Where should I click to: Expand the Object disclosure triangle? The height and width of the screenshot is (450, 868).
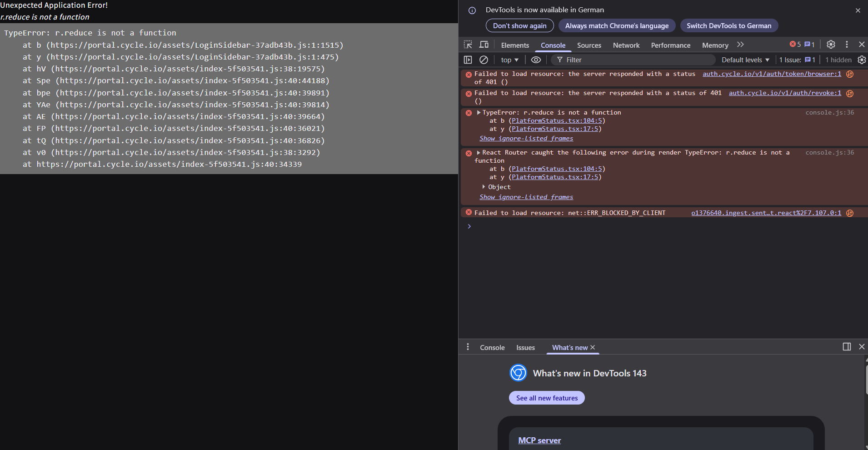pos(484,187)
